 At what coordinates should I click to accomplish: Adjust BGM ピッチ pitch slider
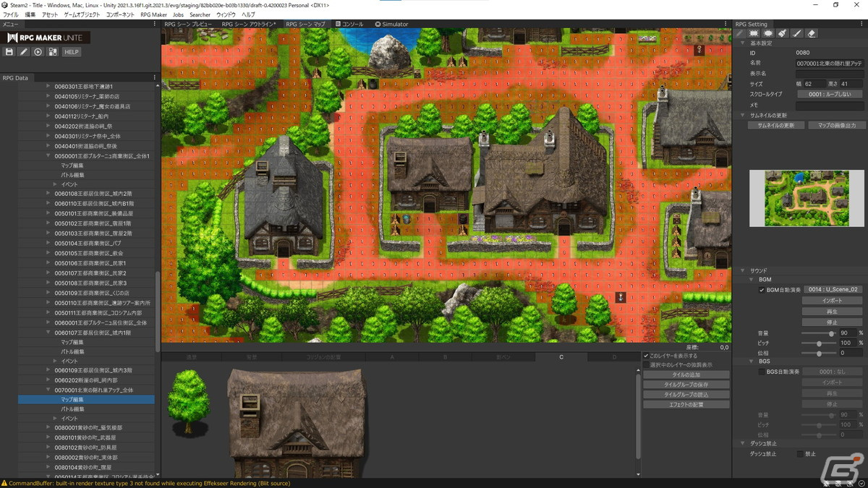coord(818,343)
